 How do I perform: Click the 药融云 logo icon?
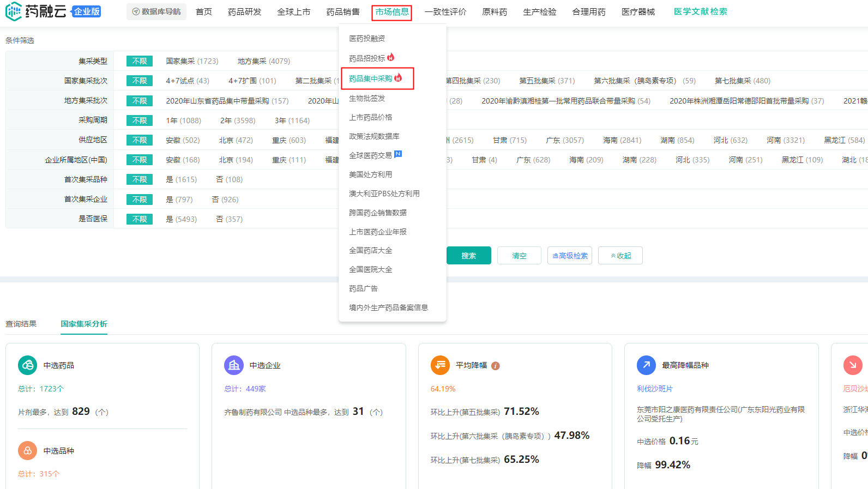(14, 11)
